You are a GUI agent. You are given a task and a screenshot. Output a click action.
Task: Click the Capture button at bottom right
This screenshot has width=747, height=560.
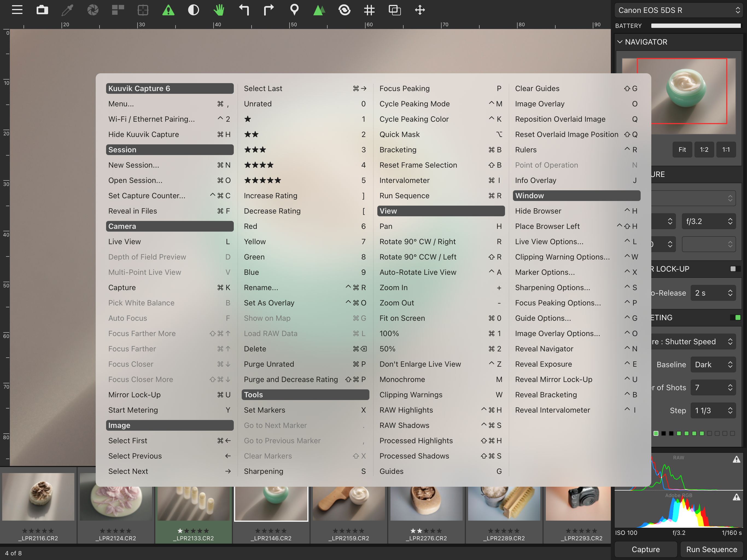pyautogui.click(x=646, y=550)
